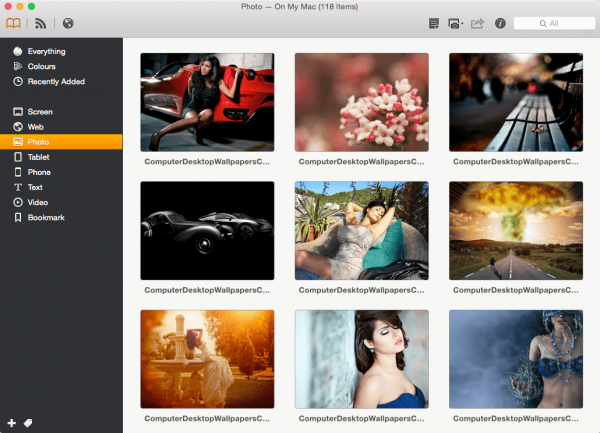Open Recently Added collection
The width and height of the screenshot is (600, 433).
61,81
